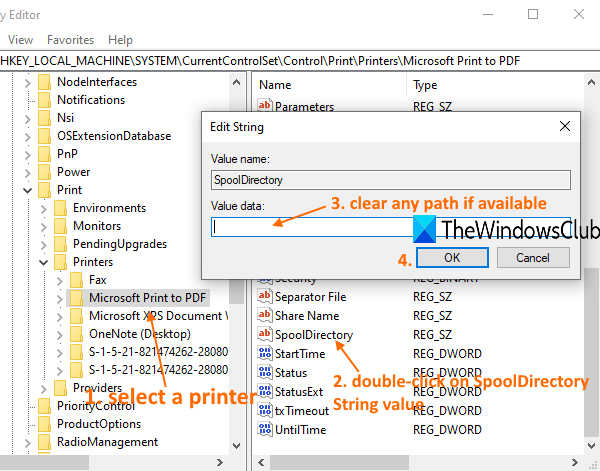Expand the Nsi key
This screenshot has height=471, width=600.
27,119
